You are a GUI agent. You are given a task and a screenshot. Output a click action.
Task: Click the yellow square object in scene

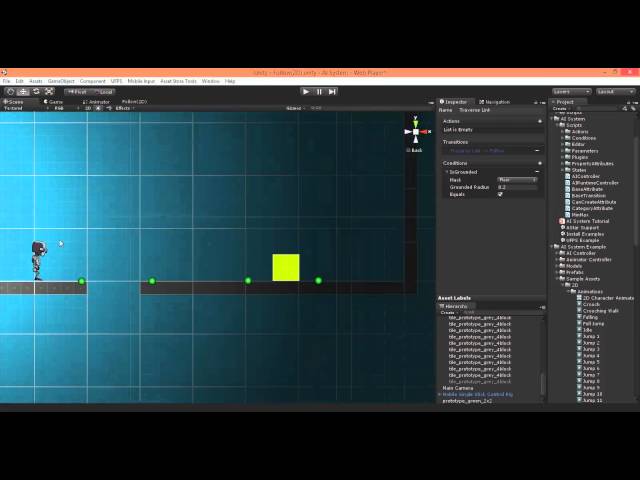pos(286,267)
